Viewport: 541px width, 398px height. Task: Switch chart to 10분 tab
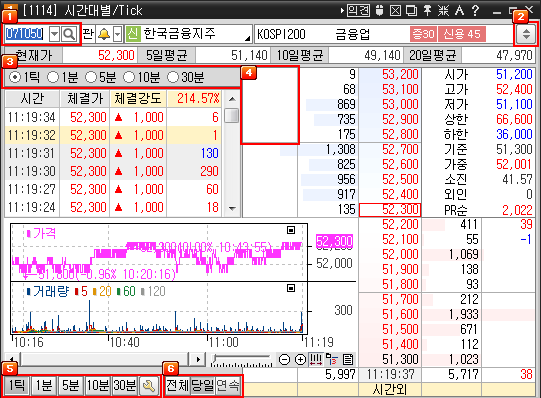pos(98,386)
